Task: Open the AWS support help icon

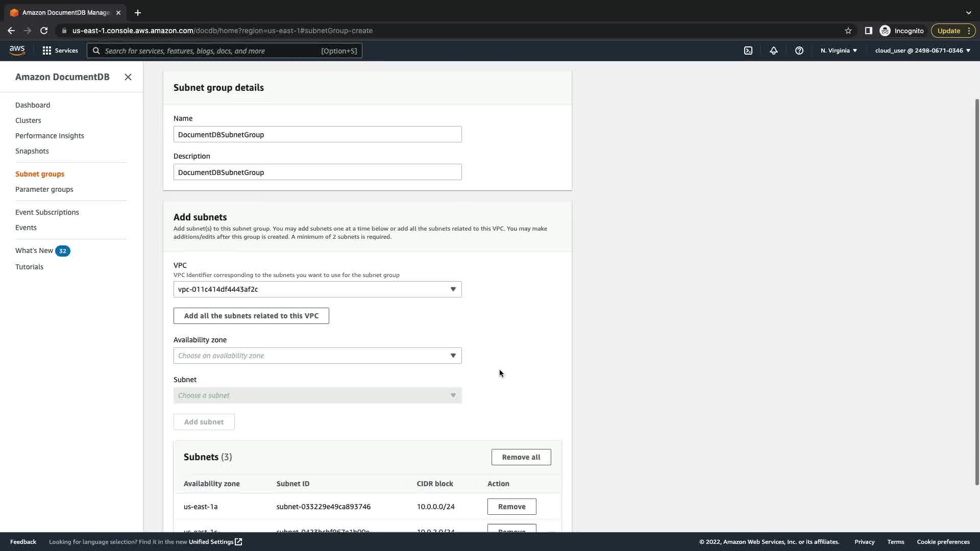Action: [x=799, y=51]
